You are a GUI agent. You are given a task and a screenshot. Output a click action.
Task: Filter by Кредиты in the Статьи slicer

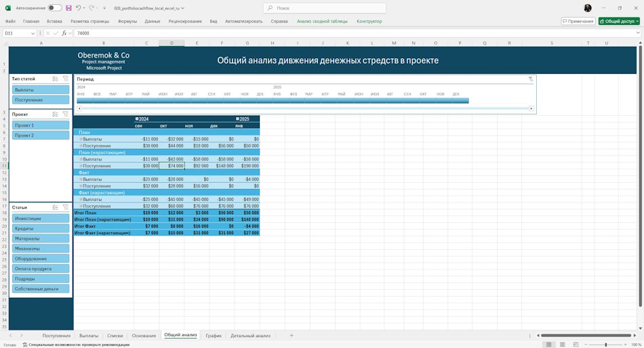(x=41, y=228)
